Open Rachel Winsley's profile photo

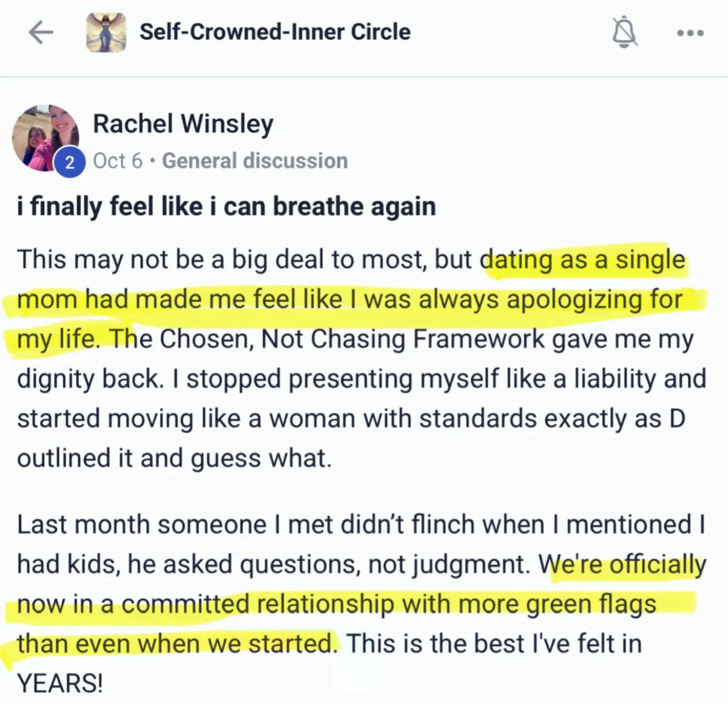click(x=44, y=136)
